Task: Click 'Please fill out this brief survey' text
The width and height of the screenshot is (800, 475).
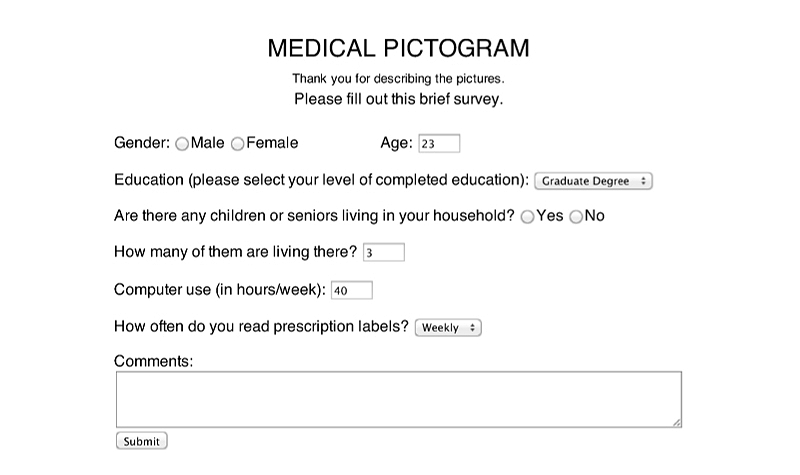Action: pos(398,99)
